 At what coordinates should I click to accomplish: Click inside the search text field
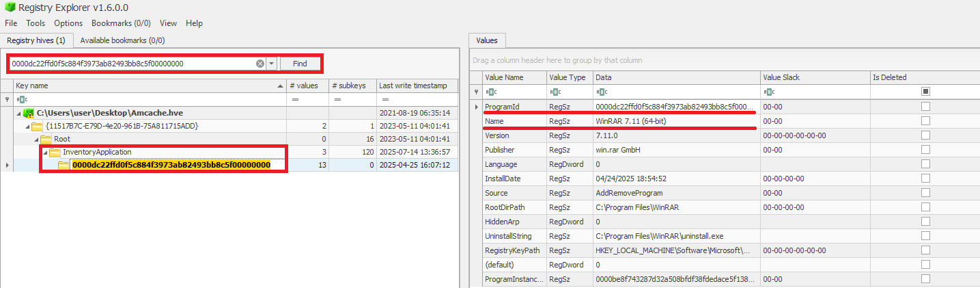pyautogui.click(x=130, y=64)
